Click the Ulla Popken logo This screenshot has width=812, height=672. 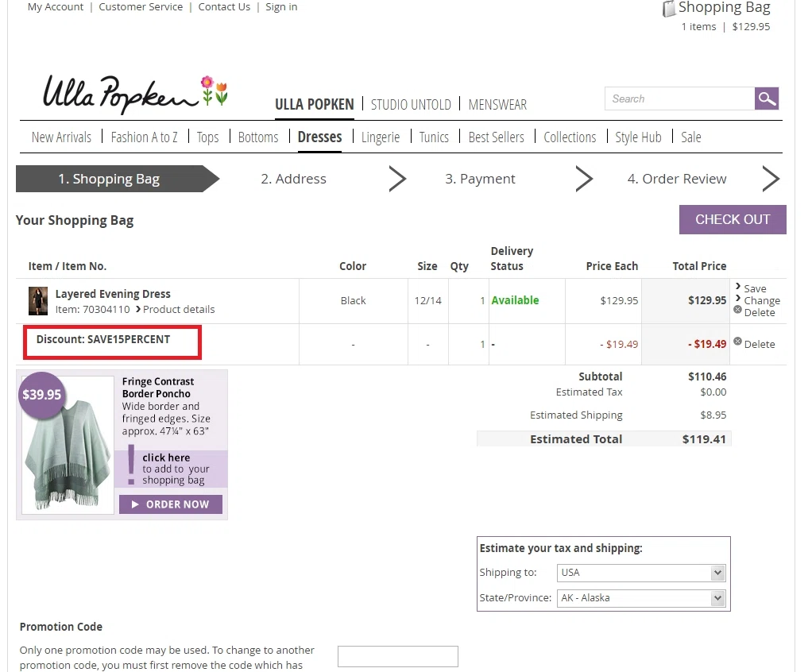135,94
